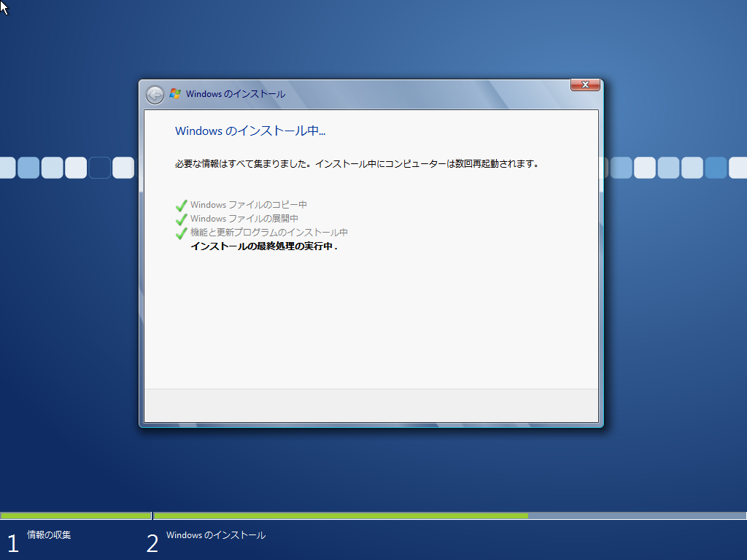The width and height of the screenshot is (747, 560).
Task: Click the Windows flag logo in the title bar
Action: pyautogui.click(x=175, y=94)
